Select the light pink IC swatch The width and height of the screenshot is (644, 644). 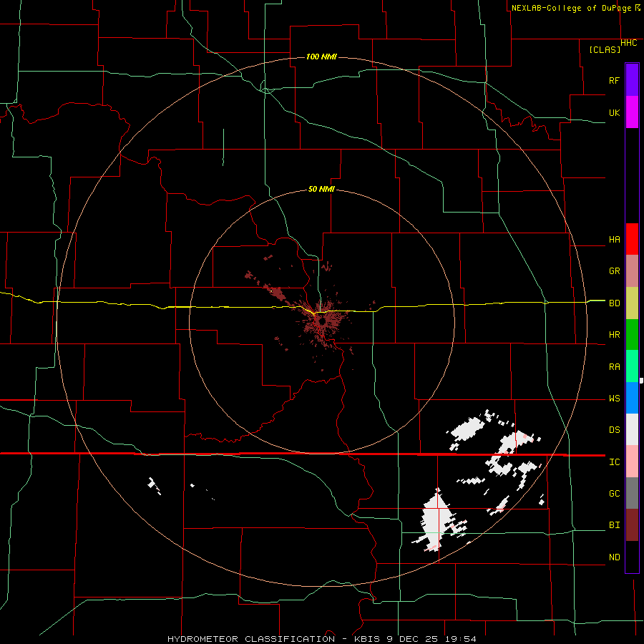click(632, 462)
